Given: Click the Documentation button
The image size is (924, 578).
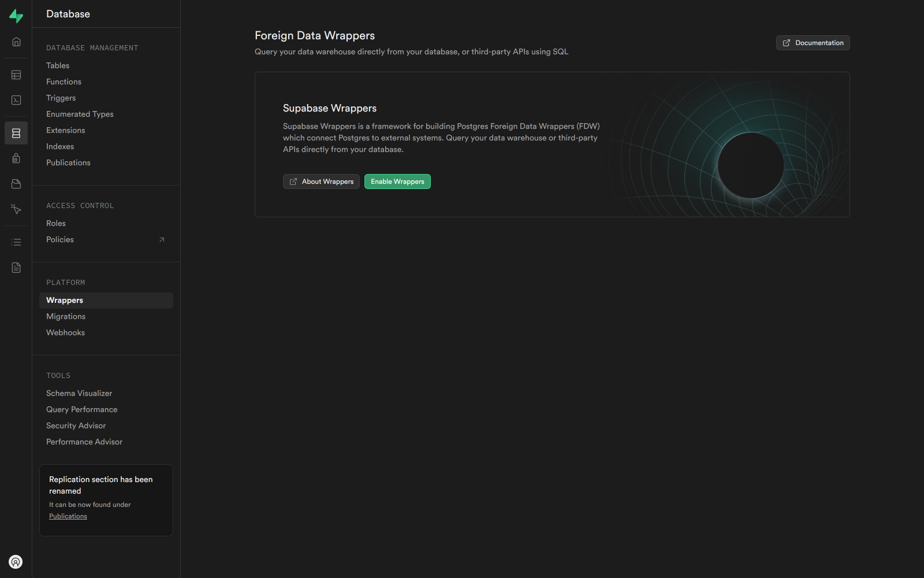Looking at the screenshot, I should pyautogui.click(x=813, y=43).
